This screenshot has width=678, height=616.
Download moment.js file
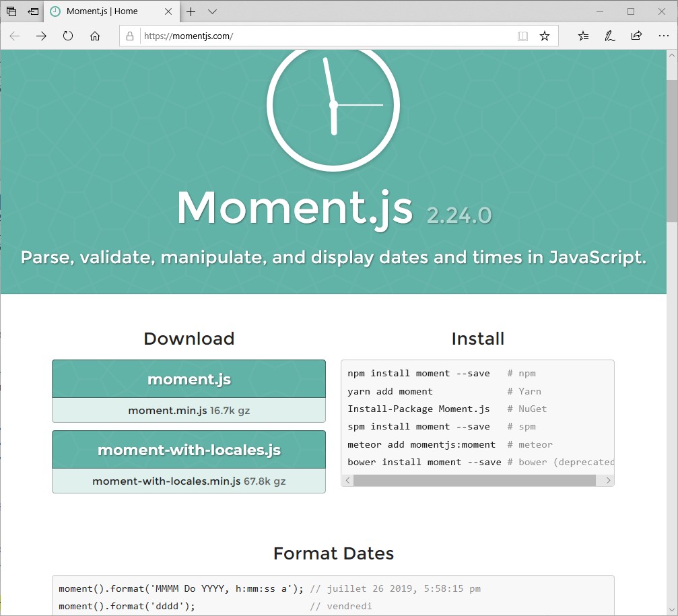189,379
